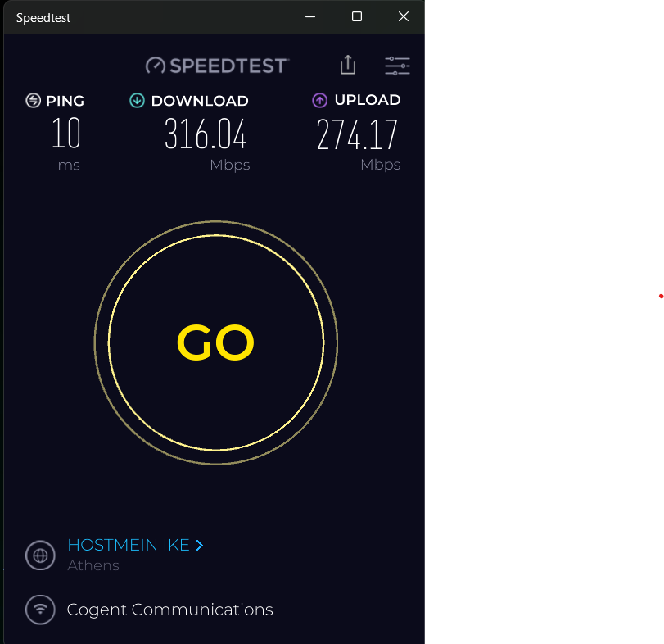The height and width of the screenshot is (644, 664).
Task: Click the ping icon beside PING
Action: pyautogui.click(x=33, y=101)
